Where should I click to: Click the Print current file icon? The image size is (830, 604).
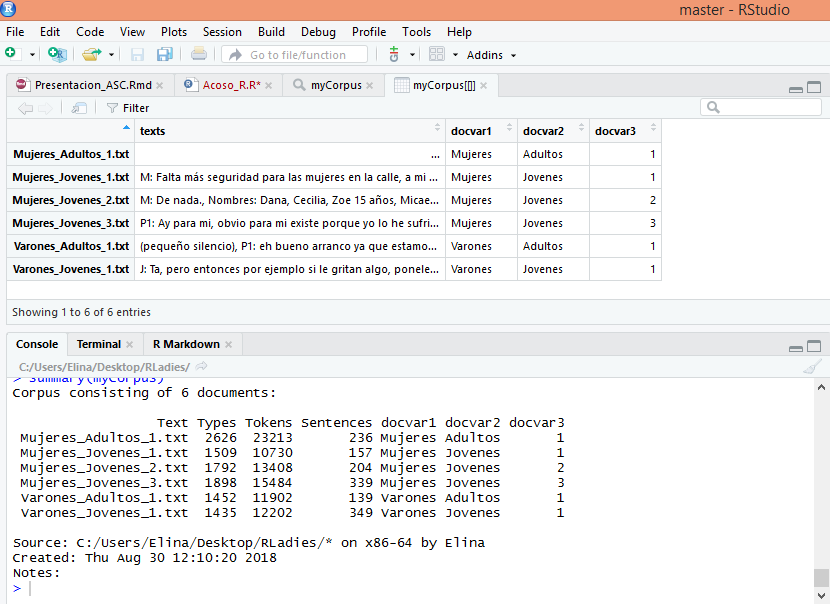click(x=199, y=54)
